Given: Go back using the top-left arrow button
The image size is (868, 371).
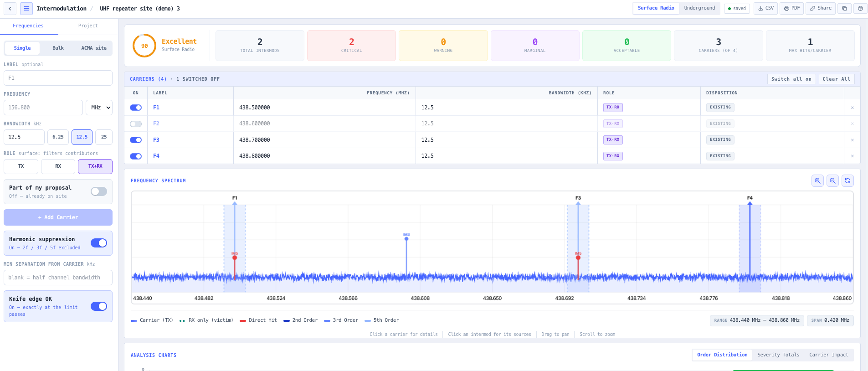Looking at the screenshot, I should [x=10, y=8].
